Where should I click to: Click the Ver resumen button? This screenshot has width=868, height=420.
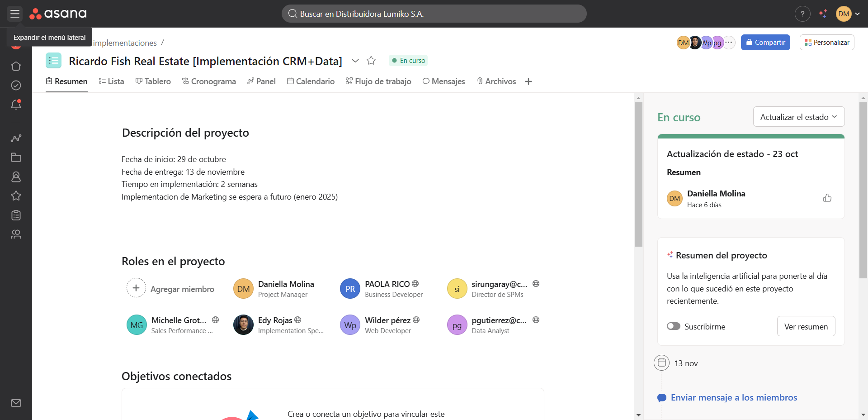tap(806, 326)
